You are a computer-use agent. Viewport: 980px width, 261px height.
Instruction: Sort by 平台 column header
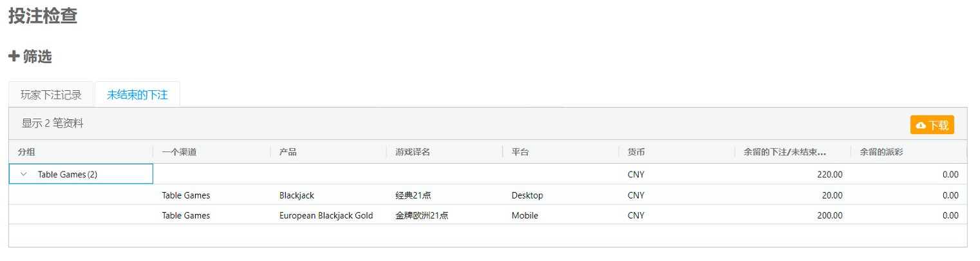[x=520, y=152]
